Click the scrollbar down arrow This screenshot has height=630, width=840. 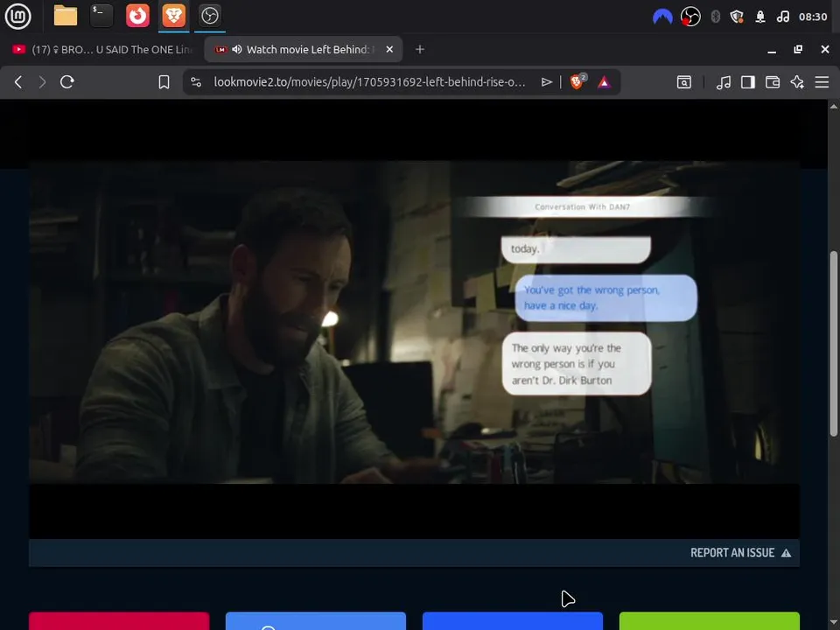[x=834, y=624]
